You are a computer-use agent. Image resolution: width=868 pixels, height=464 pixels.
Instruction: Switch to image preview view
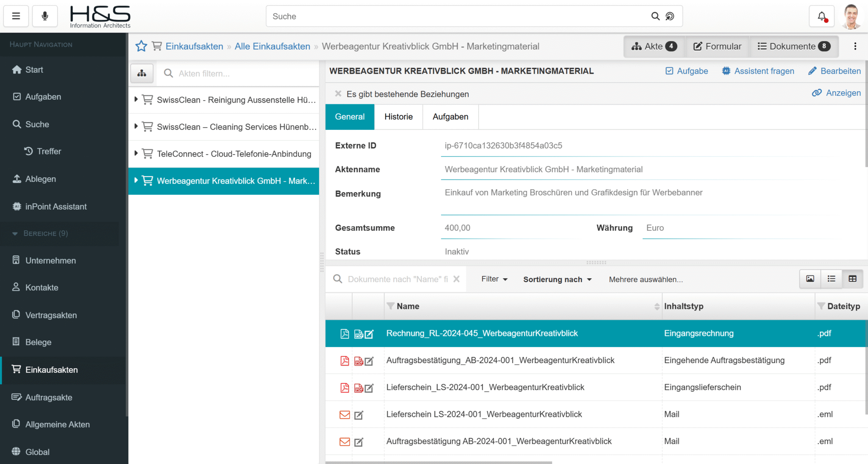pyautogui.click(x=810, y=279)
